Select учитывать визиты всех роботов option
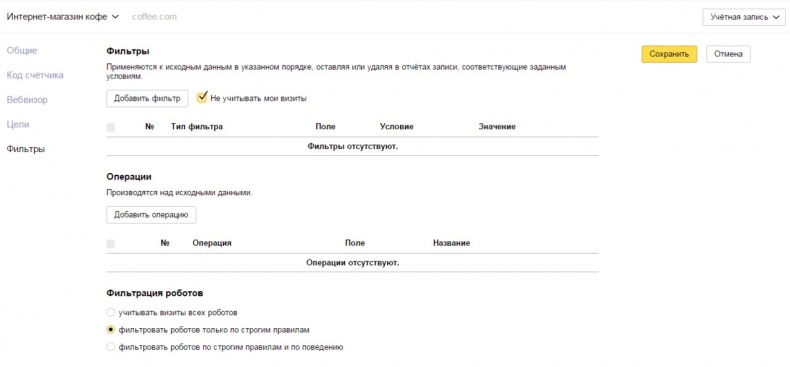The width and height of the screenshot is (790, 367). click(x=111, y=313)
